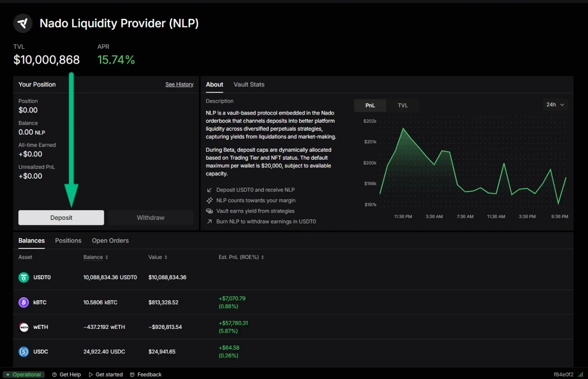Select the About tab
This screenshot has height=379, width=588.
[215, 85]
